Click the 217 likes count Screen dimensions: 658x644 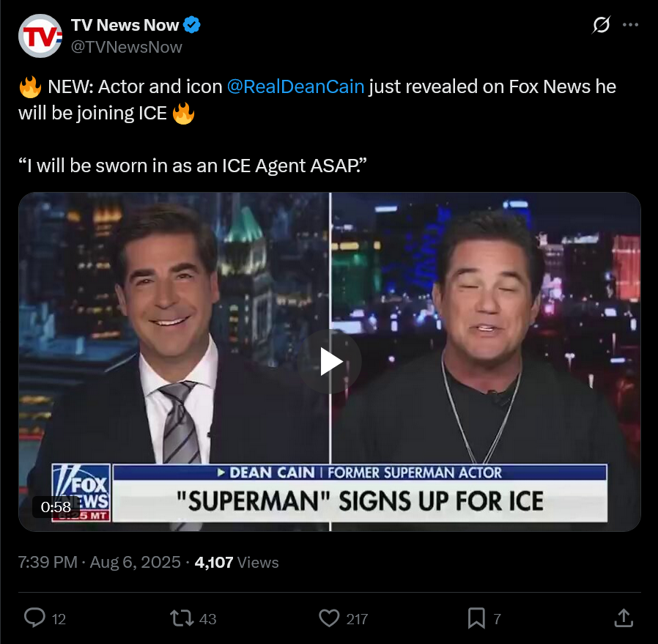(357, 619)
